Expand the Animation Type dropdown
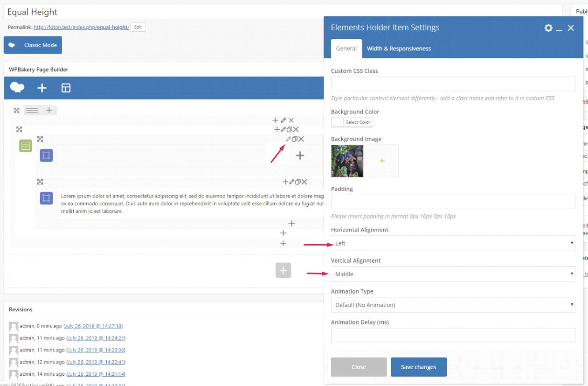 click(x=453, y=305)
